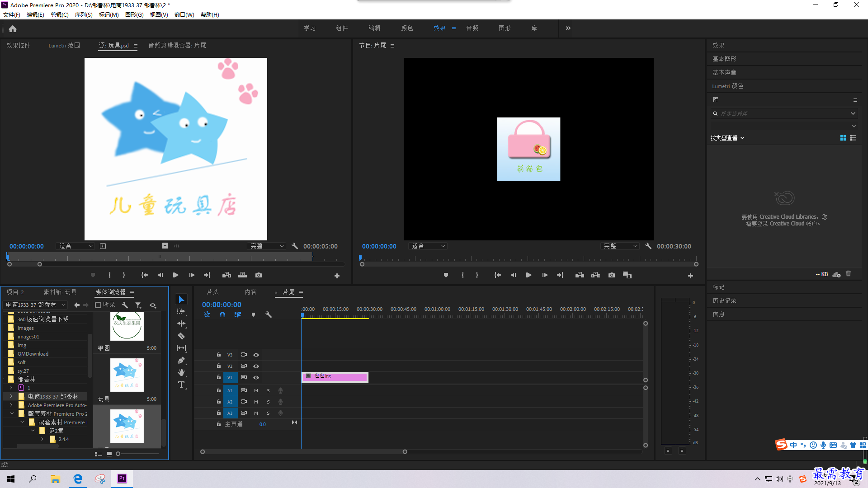
Task: Open button editor plus in Program monitor
Action: tap(690, 276)
